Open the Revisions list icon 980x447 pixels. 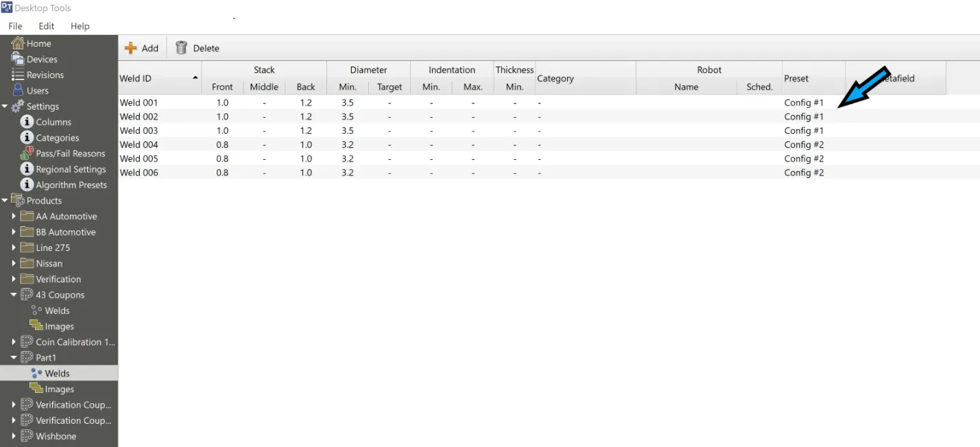pos(18,75)
